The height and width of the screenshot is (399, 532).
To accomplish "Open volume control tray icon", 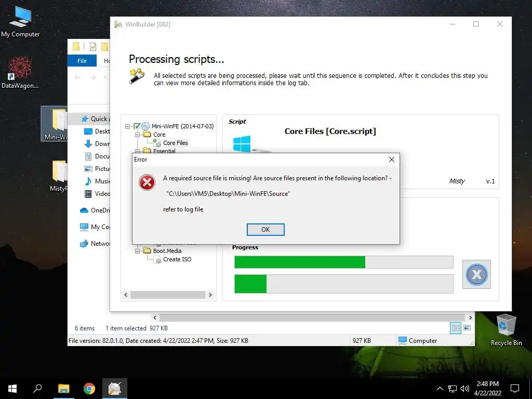I will pos(465,389).
